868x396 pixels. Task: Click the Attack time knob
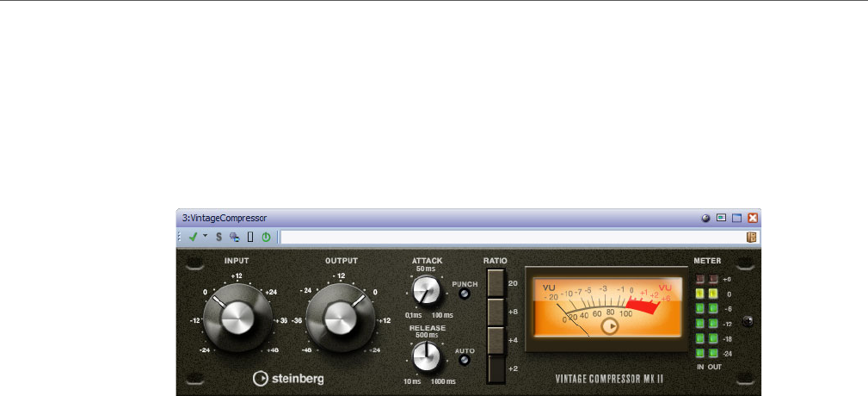(426, 290)
